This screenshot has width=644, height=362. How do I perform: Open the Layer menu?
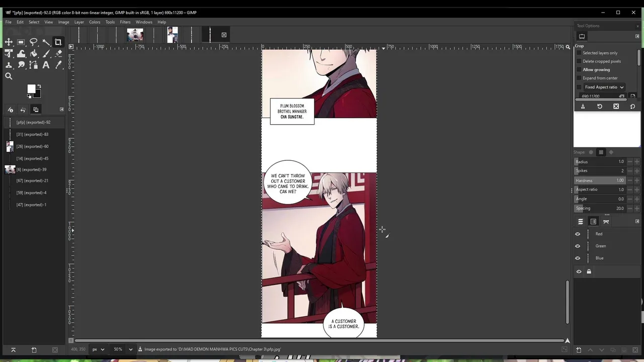click(79, 22)
